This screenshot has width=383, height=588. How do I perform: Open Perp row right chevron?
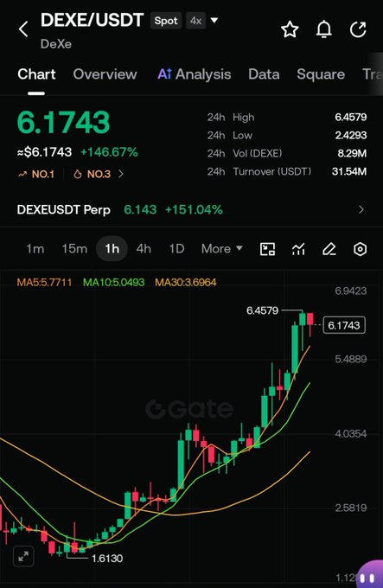pos(361,209)
